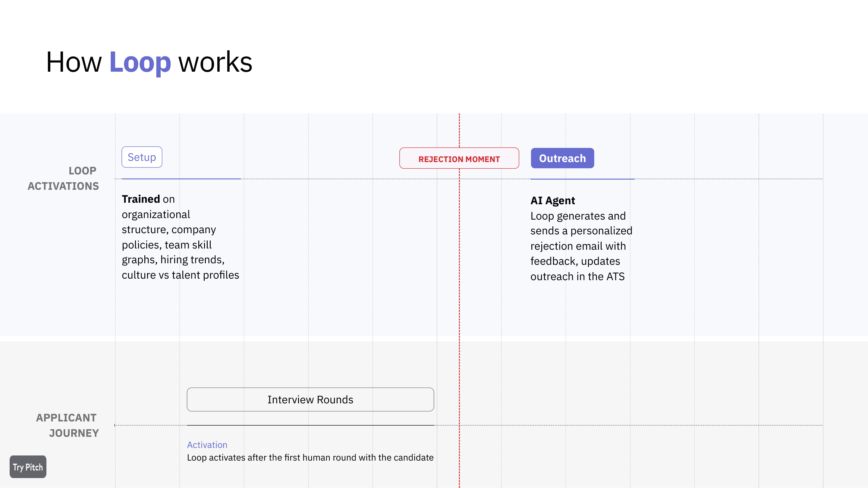Click the blue underline beneath Setup
868x488 pixels.
[181, 179]
